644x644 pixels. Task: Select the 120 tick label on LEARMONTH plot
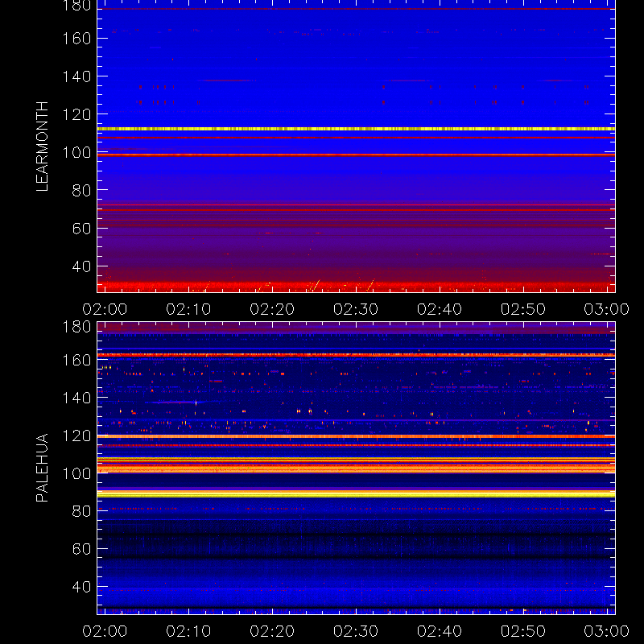tap(76, 114)
